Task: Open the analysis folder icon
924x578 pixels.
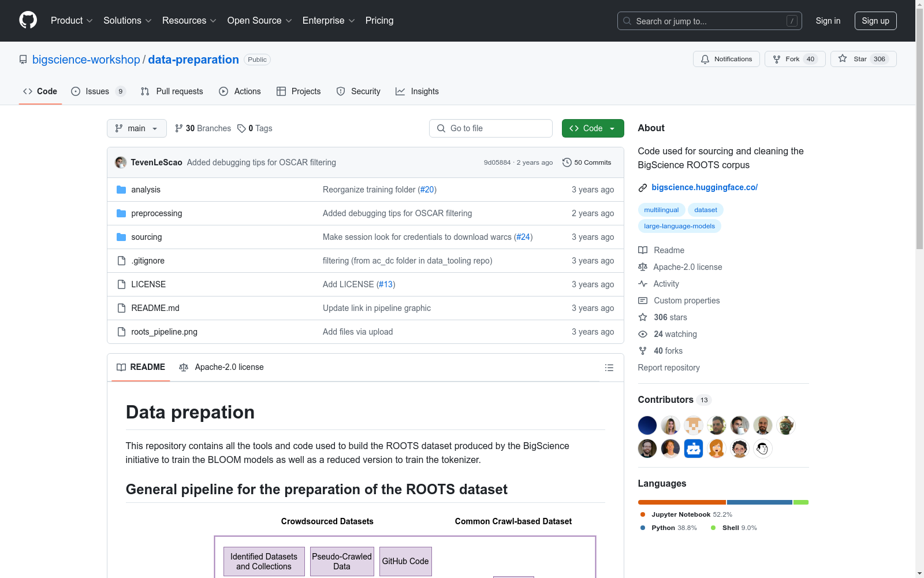Action: click(121, 190)
